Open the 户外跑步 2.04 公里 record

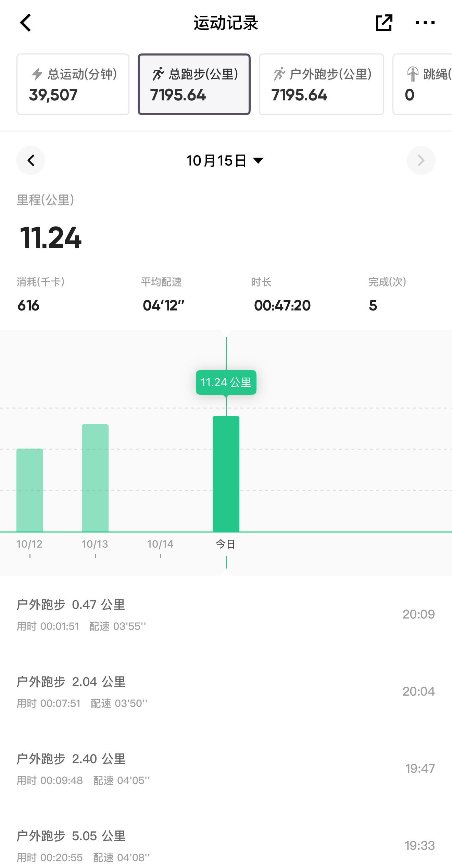pos(226,692)
